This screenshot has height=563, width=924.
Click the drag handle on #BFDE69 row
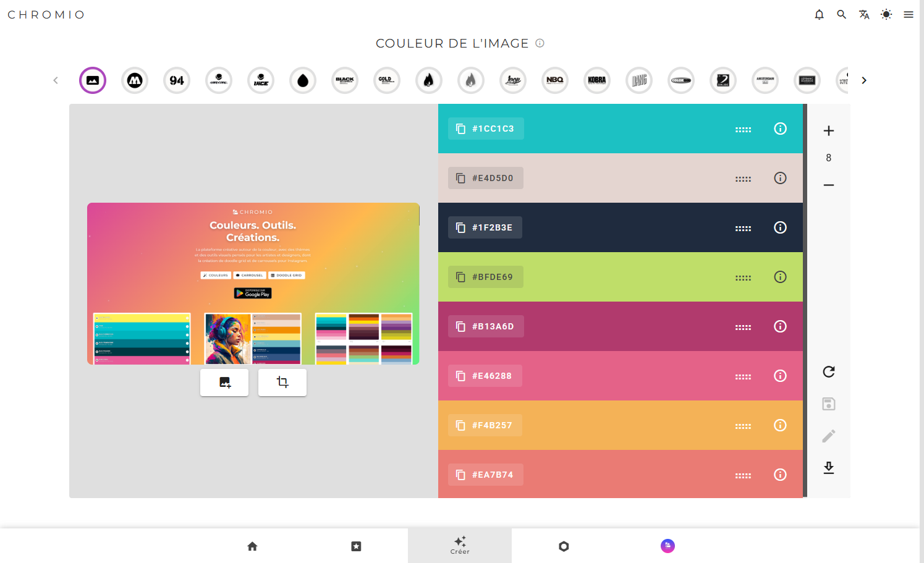(743, 277)
